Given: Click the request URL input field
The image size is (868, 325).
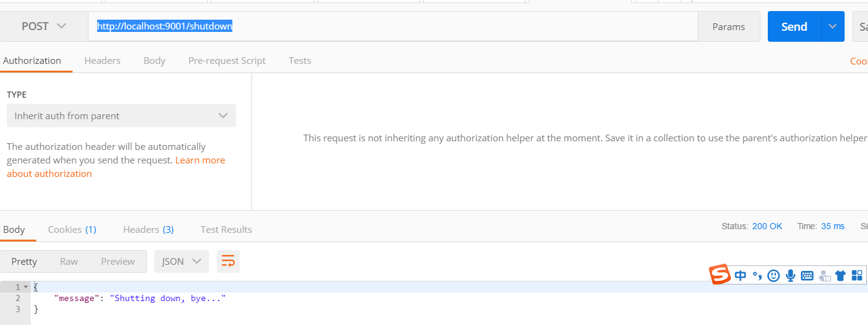Looking at the screenshot, I should click(393, 26).
